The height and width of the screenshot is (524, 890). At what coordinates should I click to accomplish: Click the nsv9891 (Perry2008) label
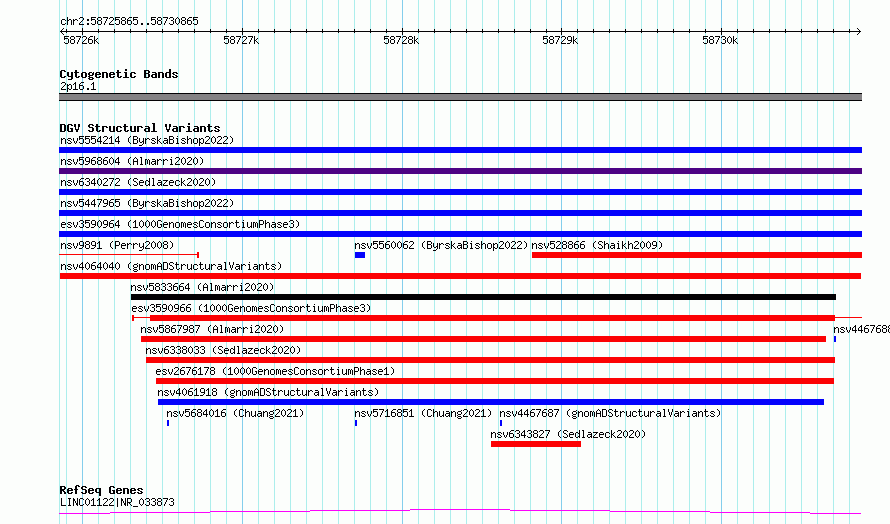point(117,245)
